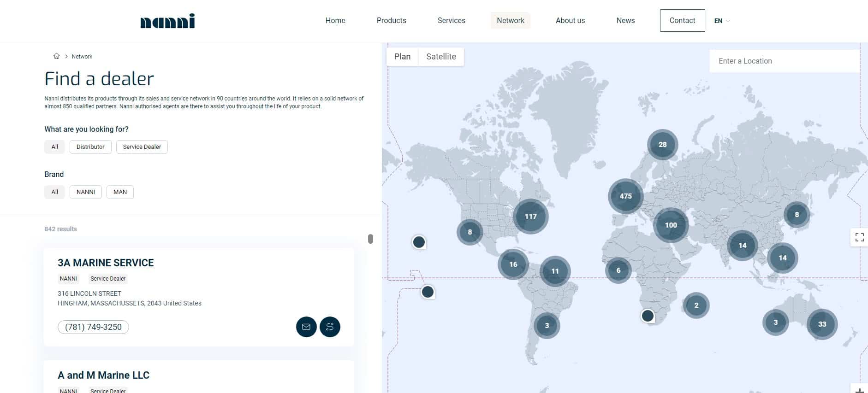Open the 2 dealer cluster near Madagascar
Image resolution: width=868 pixels, height=393 pixels.
tap(696, 305)
